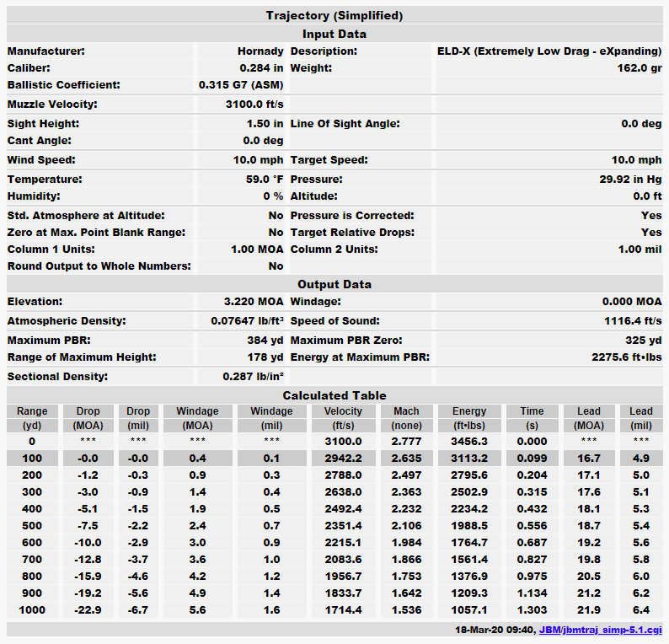The image size is (669, 644).
Task: Select the Pressure value '29.92 in Hg'
Action: [x=630, y=180]
